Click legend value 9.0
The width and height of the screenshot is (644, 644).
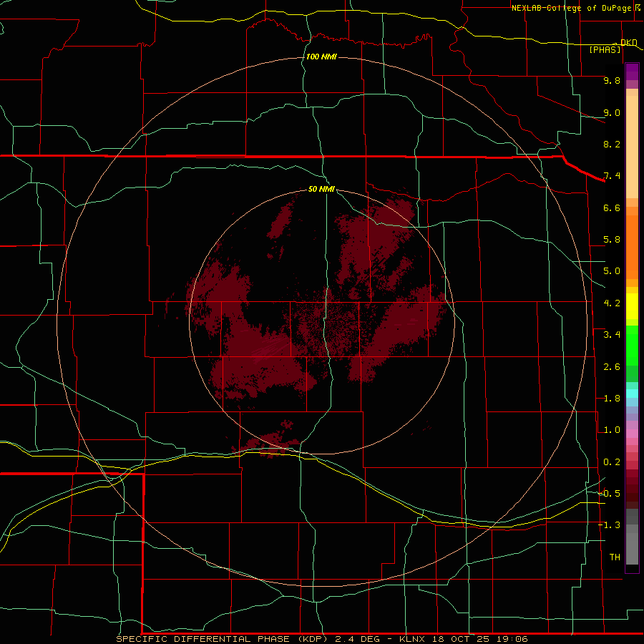click(612, 112)
